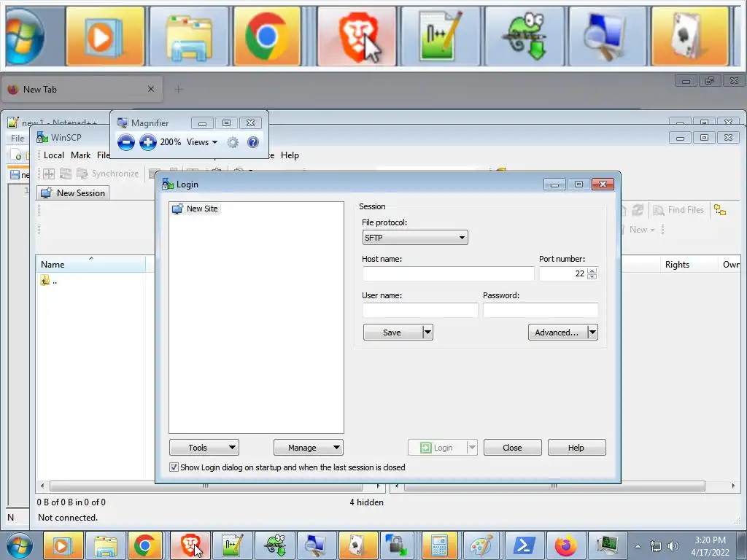Click the WinSCP Synchronize toolbar button
The width and height of the screenshot is (747, 560).
pos(108,174)
